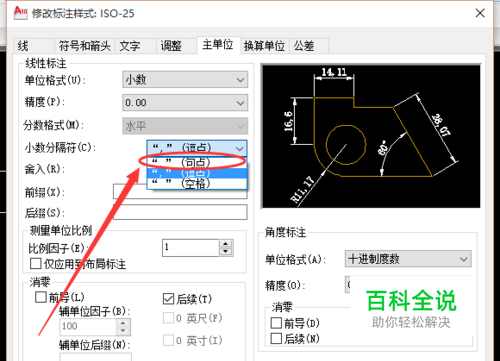Open the 精度(P) precision dropdown
The width and height of the screenshot is (500, 361).
[x=185, y=103]
